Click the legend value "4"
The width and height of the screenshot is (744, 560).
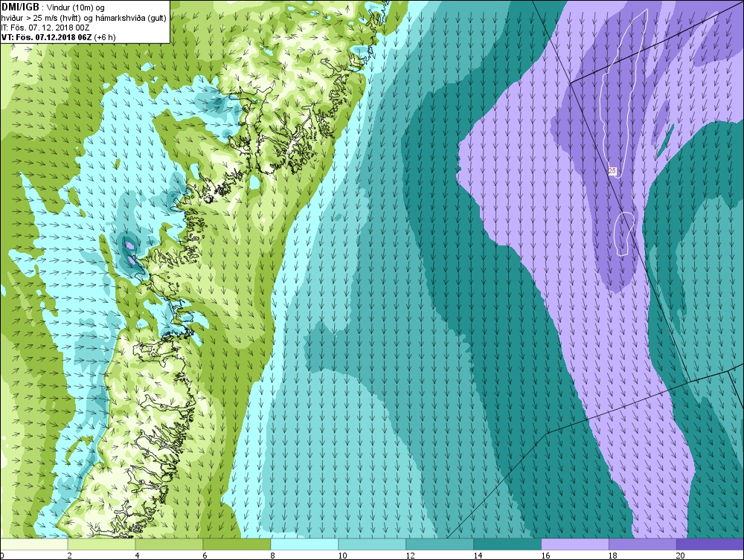(137, 556)
